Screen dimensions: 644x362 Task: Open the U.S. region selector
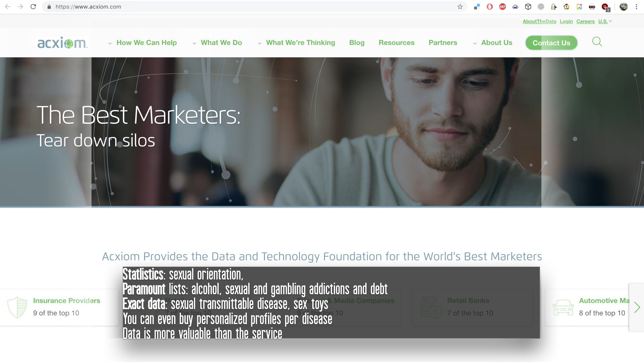(x=605, y=21)
